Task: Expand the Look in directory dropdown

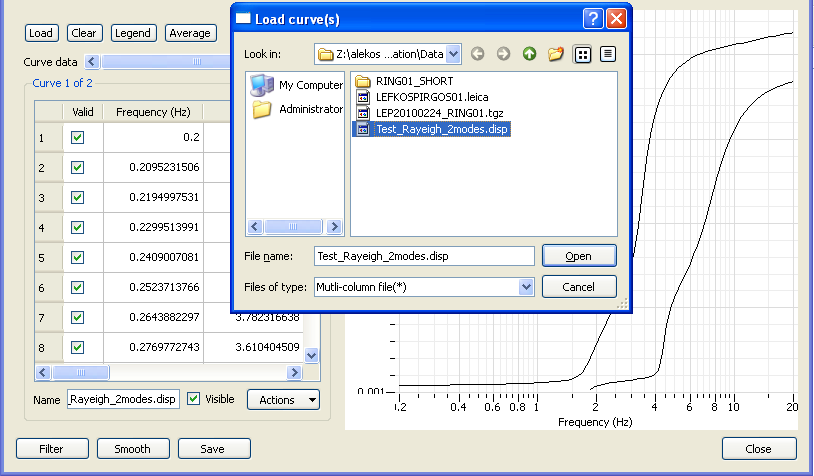Action: [454, 54]
